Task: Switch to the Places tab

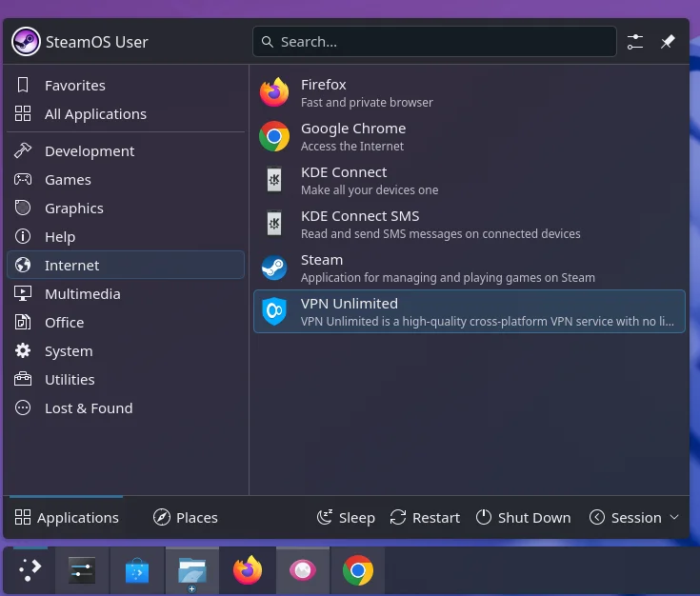Action: click(x=186, y=517)
